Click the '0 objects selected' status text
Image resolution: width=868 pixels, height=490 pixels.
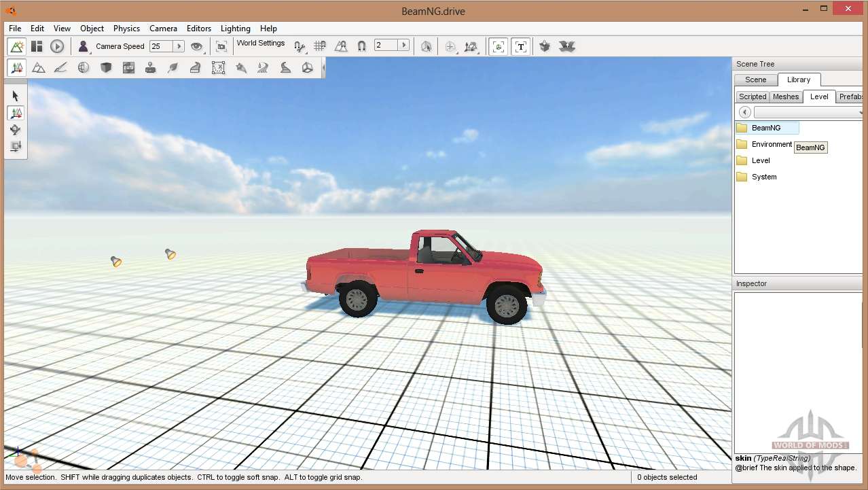tap(667, 477)
